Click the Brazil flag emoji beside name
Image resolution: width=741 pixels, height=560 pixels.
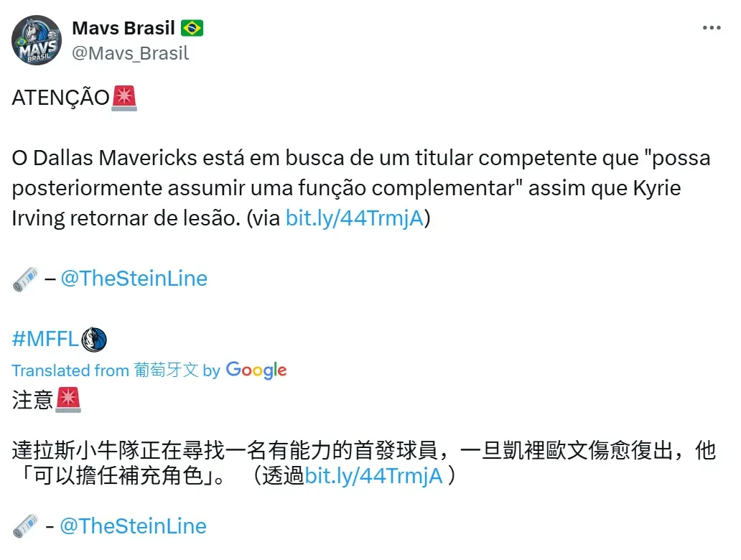(192, 28)
